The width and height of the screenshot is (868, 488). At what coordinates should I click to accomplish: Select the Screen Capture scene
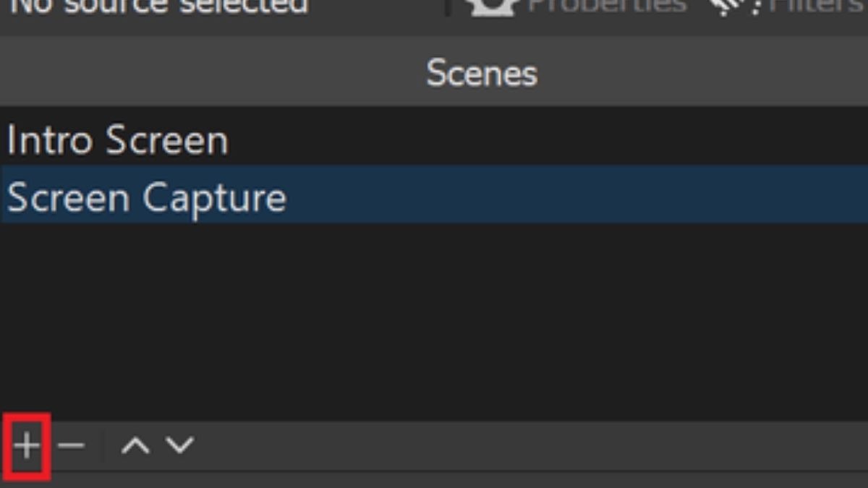point(434,195)
